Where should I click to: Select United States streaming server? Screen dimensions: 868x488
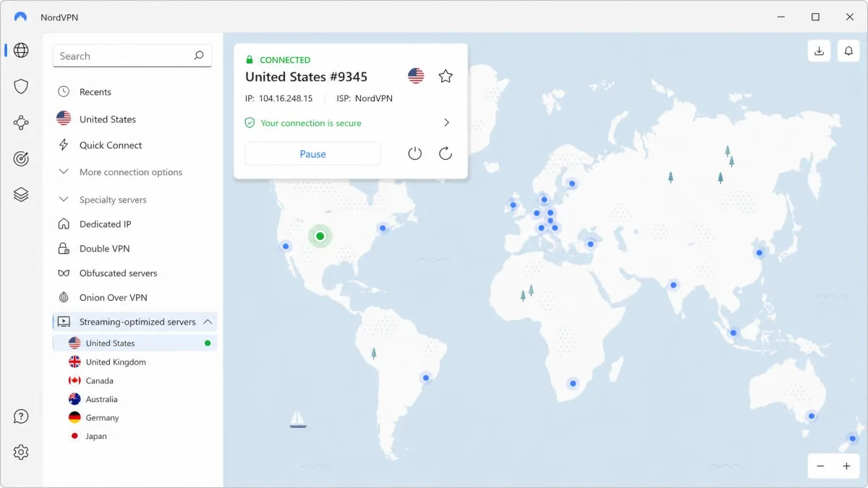[135, 343]
